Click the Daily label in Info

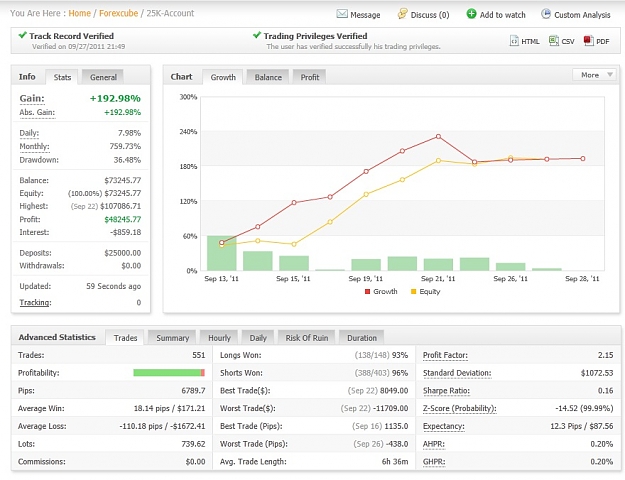pyautogui.click(x=29, y=133)
